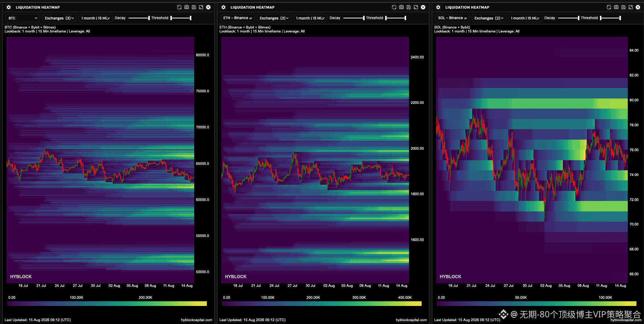Visit hyblockcapital.com link under SOL heatmap
The height and width of the screenshot is (324, 644).
(x=626, y=320)
